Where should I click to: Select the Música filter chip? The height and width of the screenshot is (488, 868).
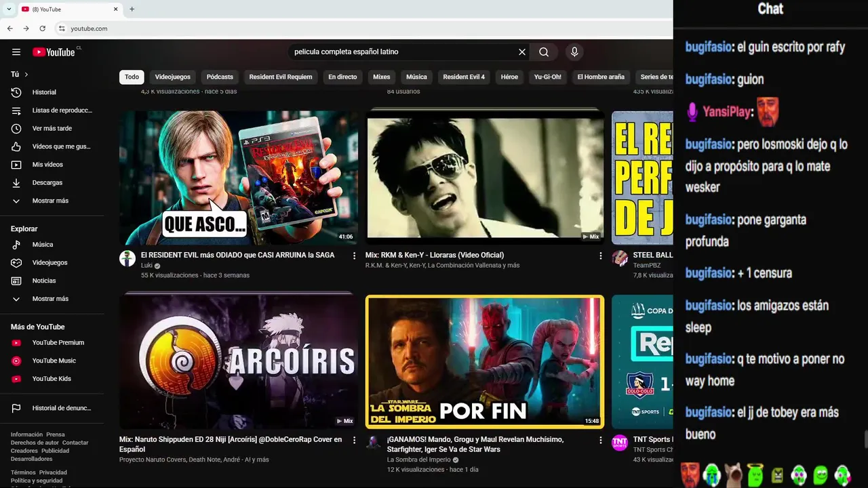pos(416,77)
